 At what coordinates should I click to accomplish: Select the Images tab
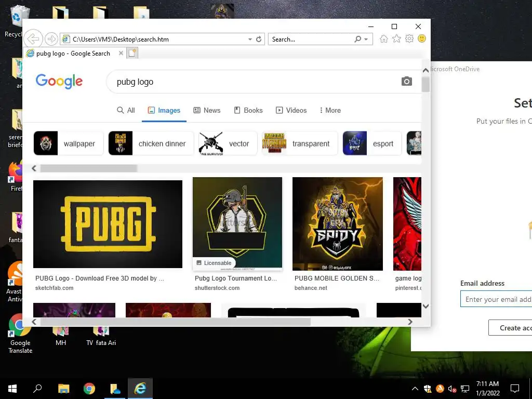click(164, 110)
